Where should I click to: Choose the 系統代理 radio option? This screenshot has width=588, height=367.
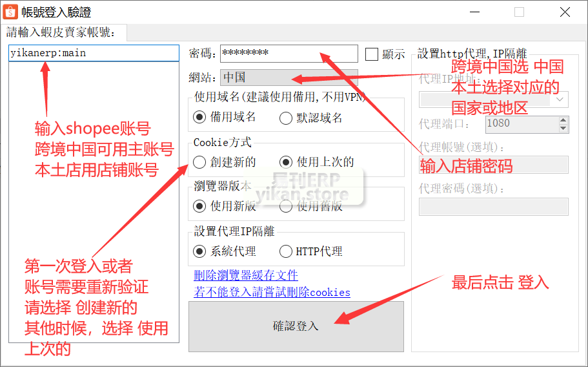click(x=199, y=251)
